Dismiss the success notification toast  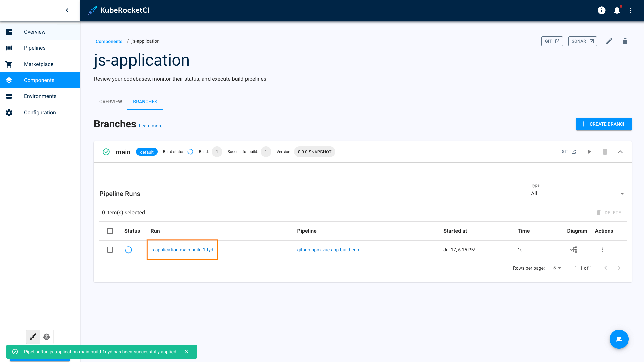187,352
